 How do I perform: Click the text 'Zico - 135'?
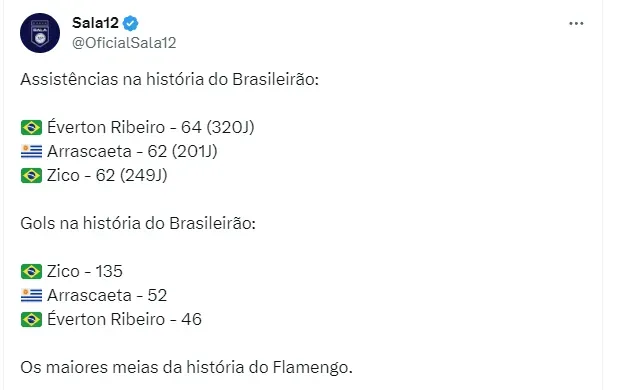[85, 271]
